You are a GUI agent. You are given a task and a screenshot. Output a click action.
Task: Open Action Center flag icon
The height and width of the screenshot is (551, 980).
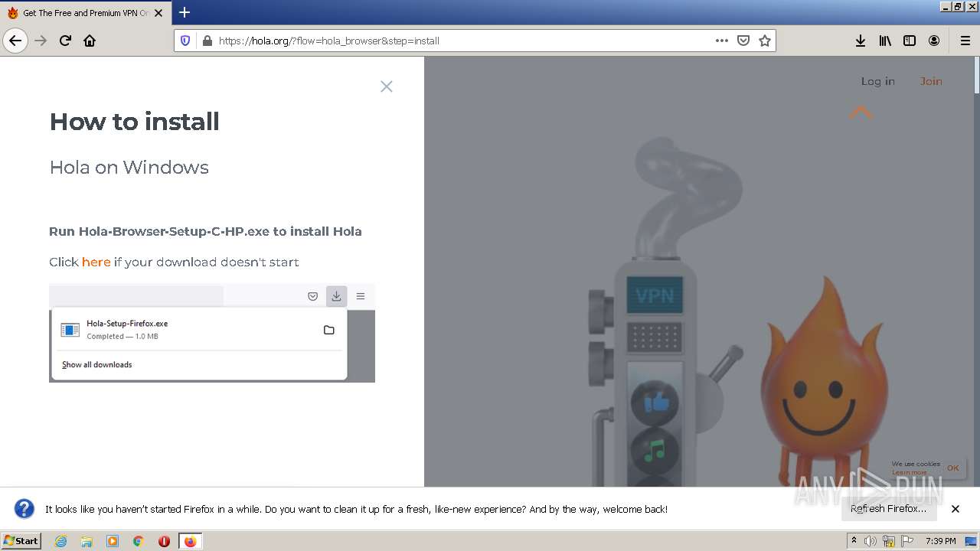pyautogui.click(x=907, y=541)
